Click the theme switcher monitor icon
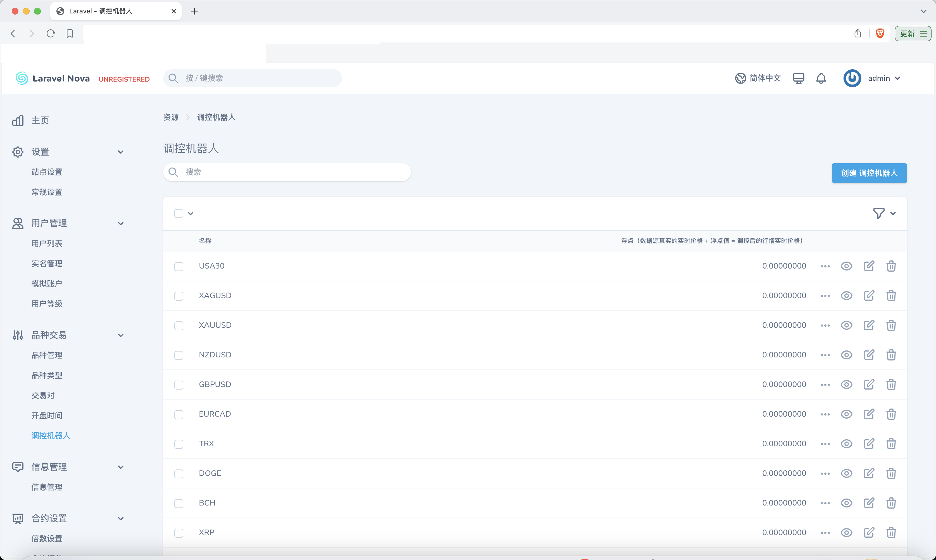936x560 pixels. click(798, 78)
